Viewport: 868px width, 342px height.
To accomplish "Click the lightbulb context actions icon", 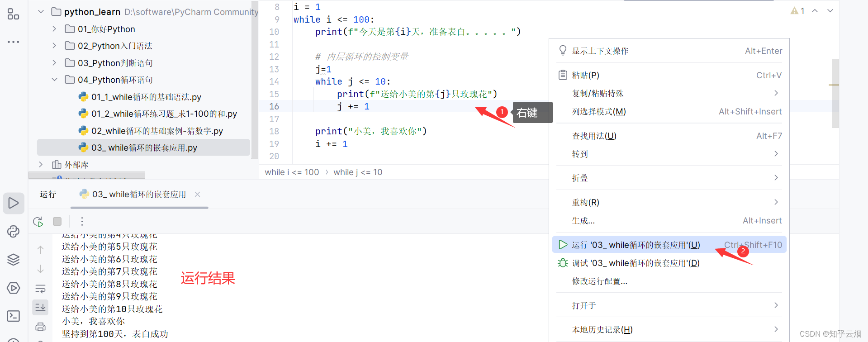I will point(563,50).
